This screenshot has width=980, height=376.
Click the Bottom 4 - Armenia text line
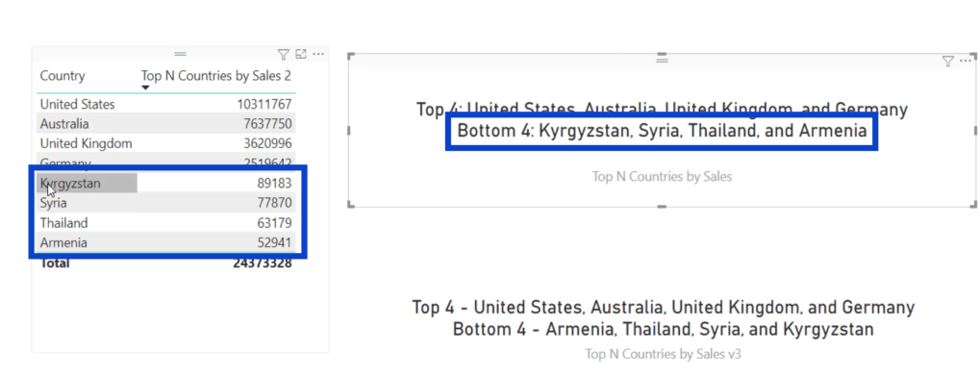(664, 329)
